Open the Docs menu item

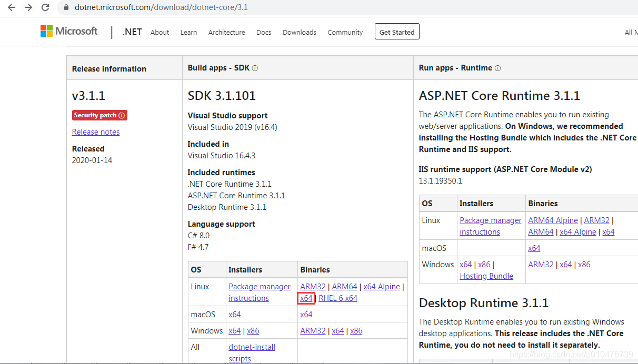pos(264,32)
